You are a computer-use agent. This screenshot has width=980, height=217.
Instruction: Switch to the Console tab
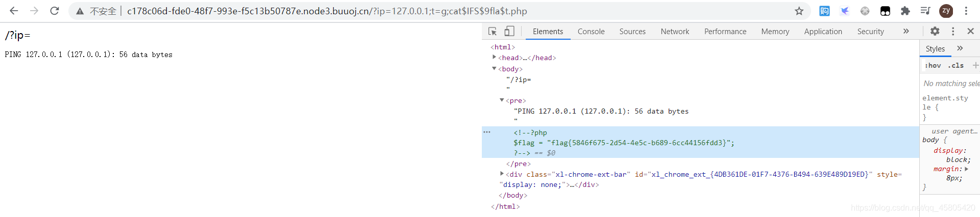pos(591,32)
